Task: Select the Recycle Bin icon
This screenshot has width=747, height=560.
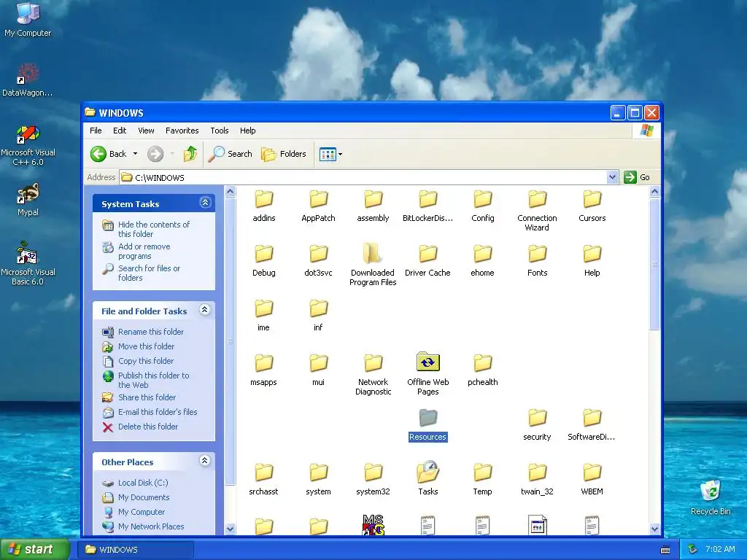Action: 711,497
